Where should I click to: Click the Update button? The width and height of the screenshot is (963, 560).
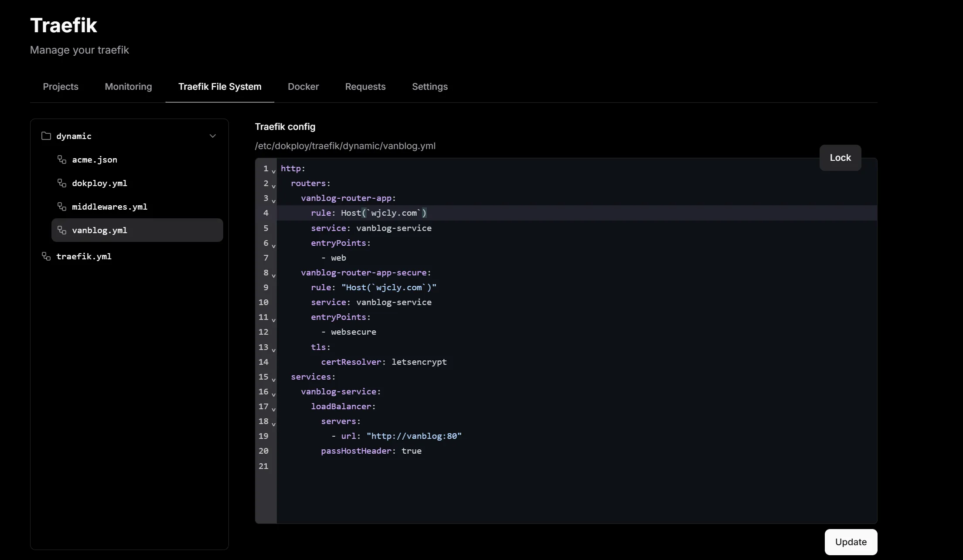851,542
